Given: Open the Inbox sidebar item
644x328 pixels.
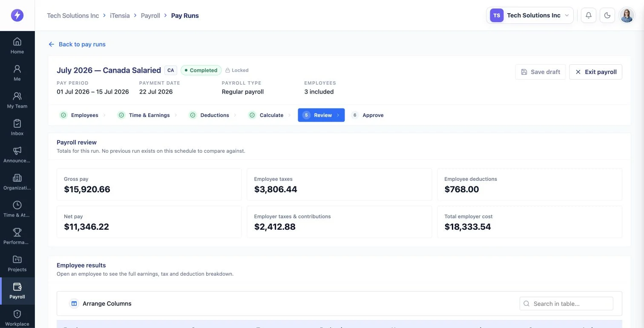Looking at the screenshot, I should [x=17, y=127].
